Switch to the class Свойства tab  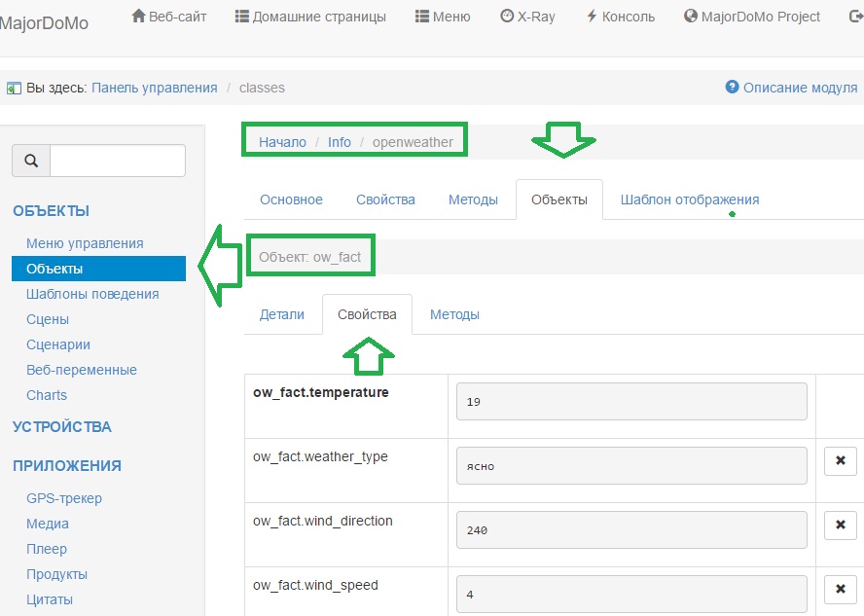[x=385, y=199]
